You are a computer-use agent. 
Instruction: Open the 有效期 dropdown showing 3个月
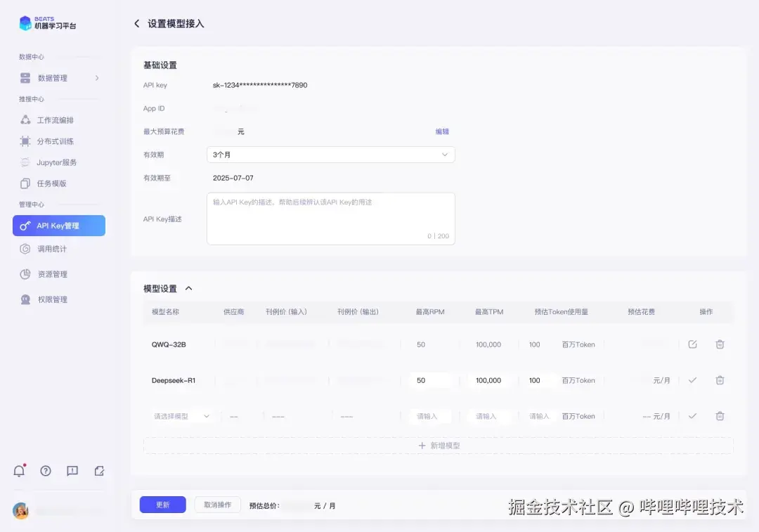pos(330,154)
